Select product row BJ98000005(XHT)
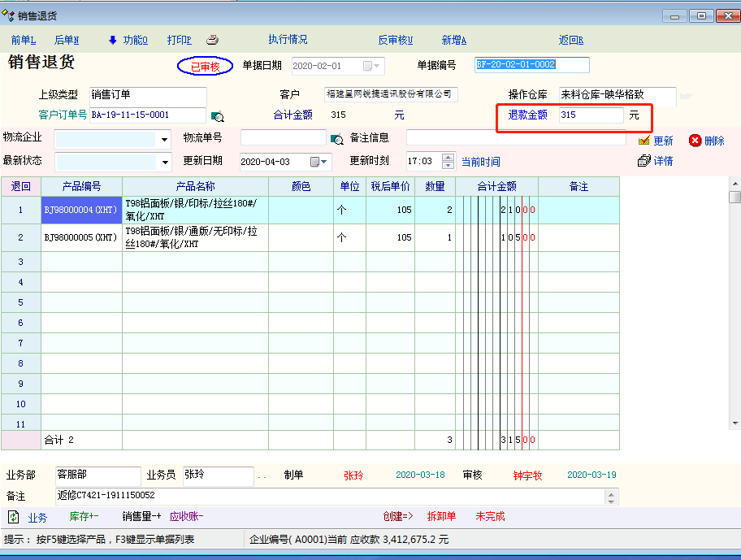Screen dimensions: 741x560 (x=81, y=238)
